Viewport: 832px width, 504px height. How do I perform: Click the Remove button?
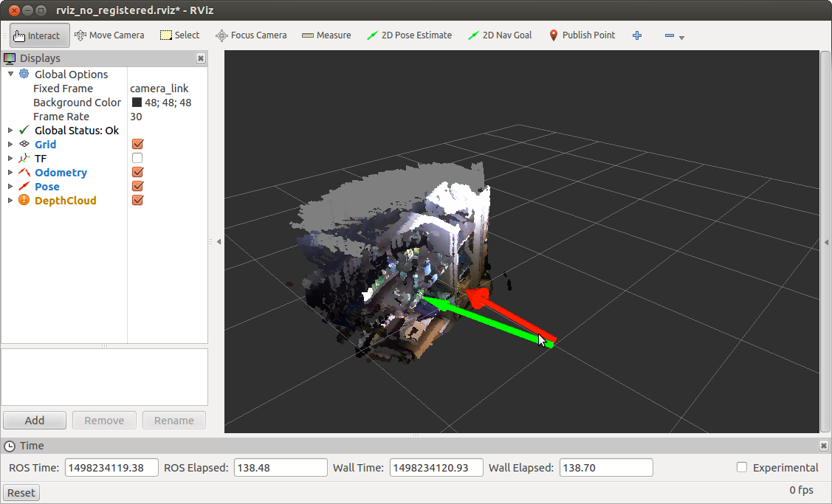[104, 420]
